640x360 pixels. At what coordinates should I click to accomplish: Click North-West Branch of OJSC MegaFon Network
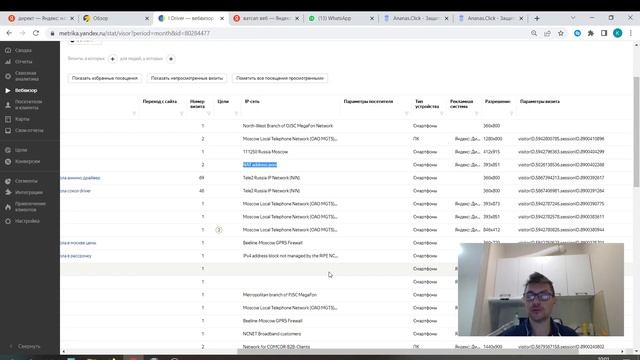pyautogui.click(x=288, y=126)
